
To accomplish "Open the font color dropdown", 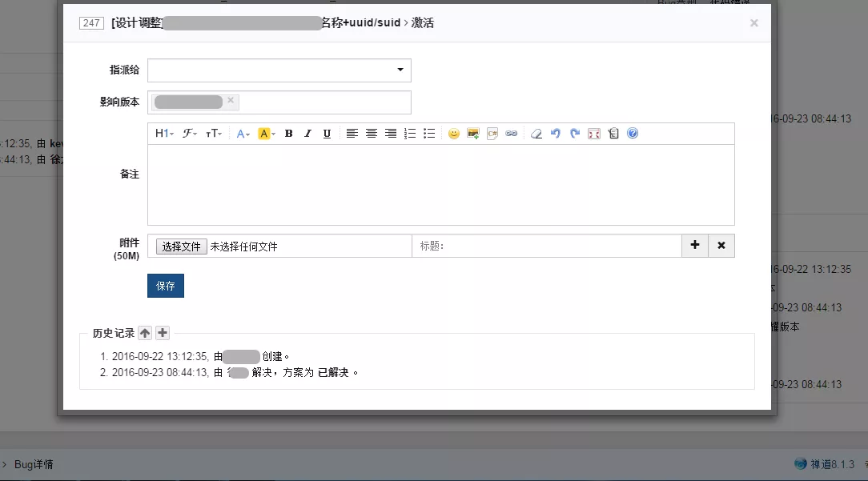I will [x=243, y=134].
